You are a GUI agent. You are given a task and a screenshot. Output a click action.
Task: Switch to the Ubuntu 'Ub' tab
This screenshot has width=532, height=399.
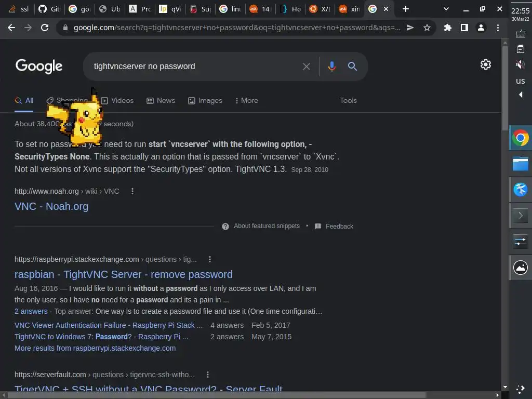(x=110, y=9)
